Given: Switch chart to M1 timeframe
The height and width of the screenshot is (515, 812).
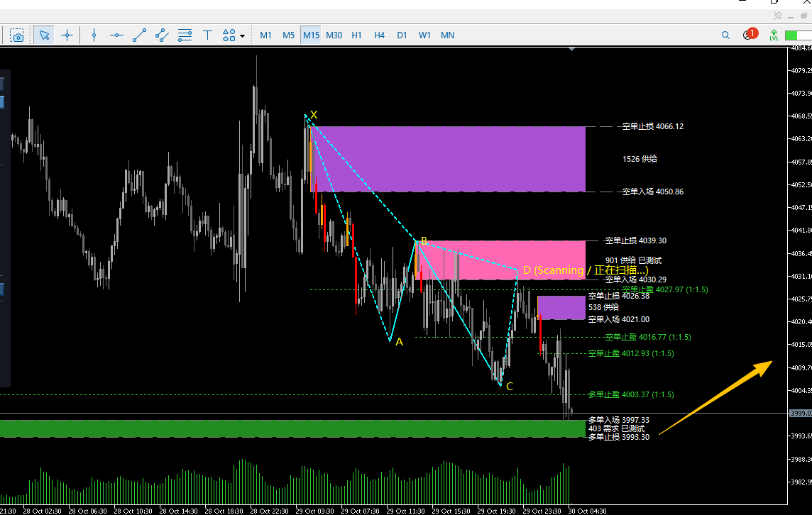Looking at the screenshot, I should tap(265, 35).
